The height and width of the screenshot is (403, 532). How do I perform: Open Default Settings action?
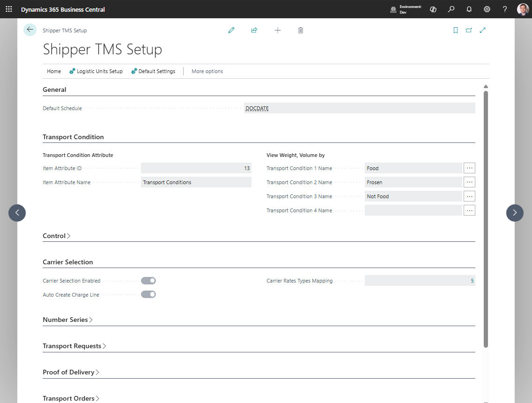tap(153, 71)
